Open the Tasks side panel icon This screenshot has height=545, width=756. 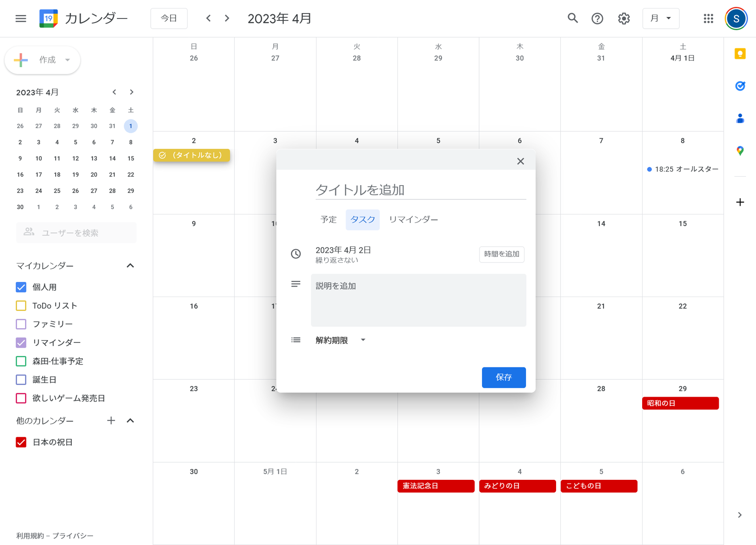(x=740, y=86)
